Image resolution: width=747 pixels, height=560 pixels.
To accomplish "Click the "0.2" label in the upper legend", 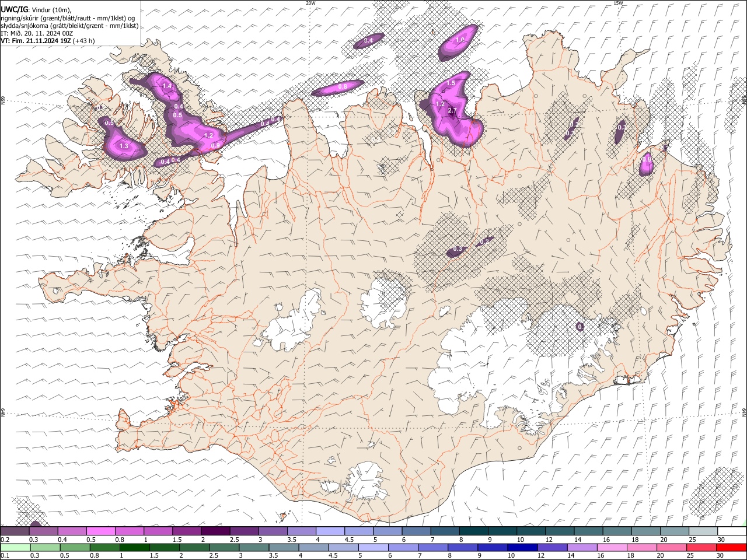I will [5, 540].
